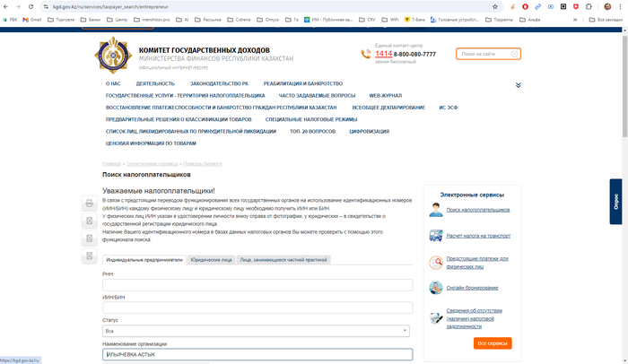Image resolution: width=628 pixels, height=364 pixels.
Task: Open Поиск налогоплательщиков sidebar link
Action: point(478,210)
